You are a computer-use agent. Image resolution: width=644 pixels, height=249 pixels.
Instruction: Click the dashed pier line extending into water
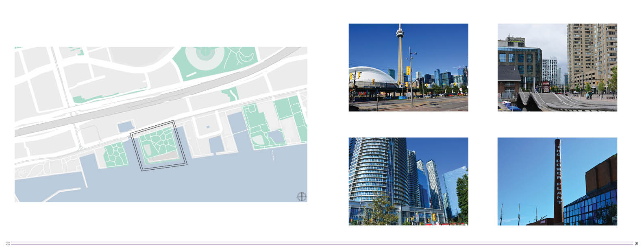click(273, 154)
